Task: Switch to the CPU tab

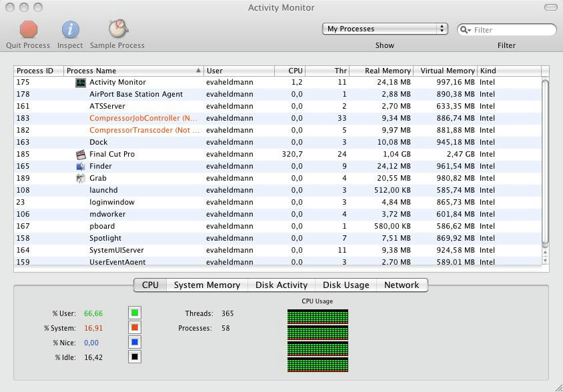Action: (150, 285)
